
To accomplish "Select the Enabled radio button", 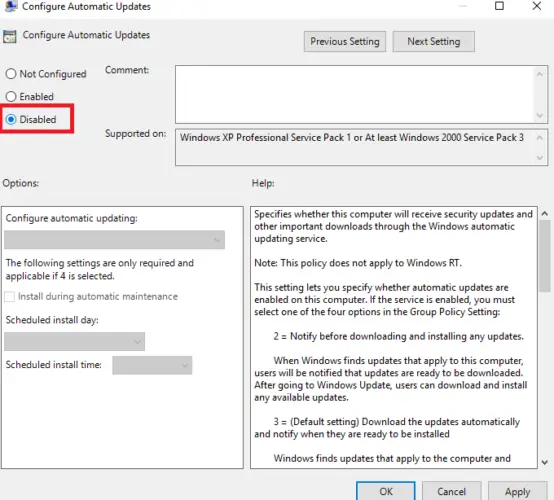I will pos(11,96).
